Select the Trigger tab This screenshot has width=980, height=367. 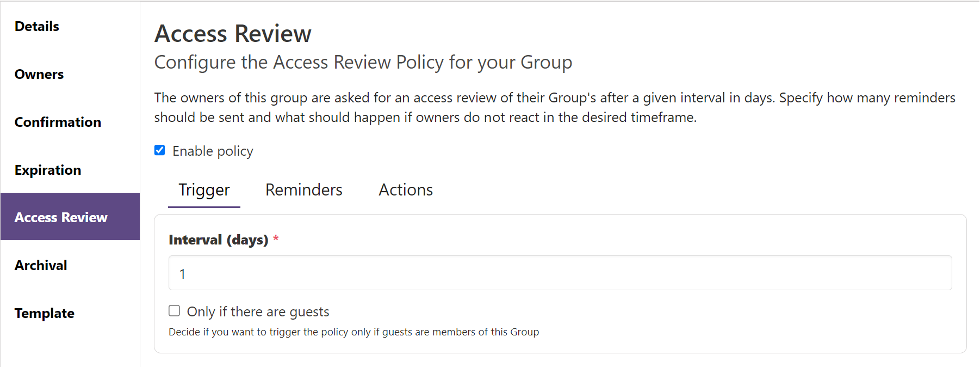(x=204, y=189)
